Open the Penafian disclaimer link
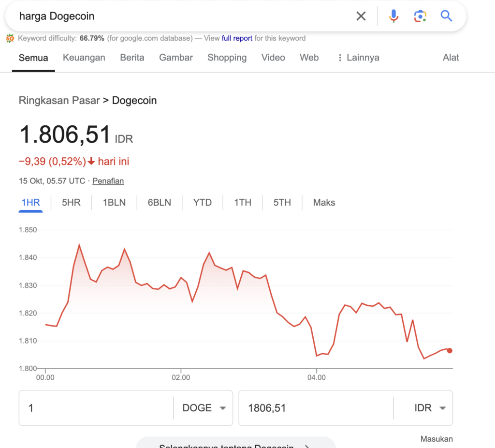Screen dimensions: 495x448 pyautogui.click(x=108, y=181)
